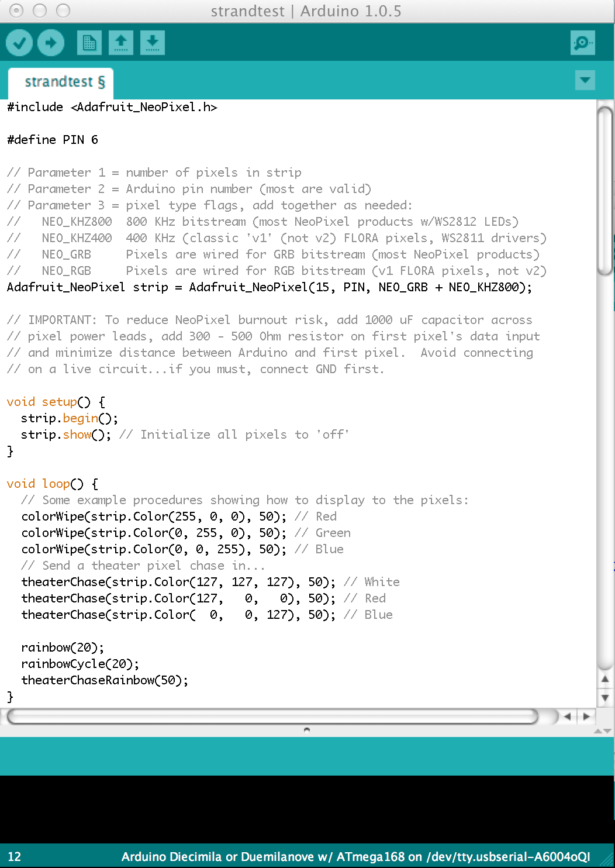Open the Serial Monitor magnifier icon
Image resolution: width=615 pixels, height=868 pixels.
[x=582, y=42]
